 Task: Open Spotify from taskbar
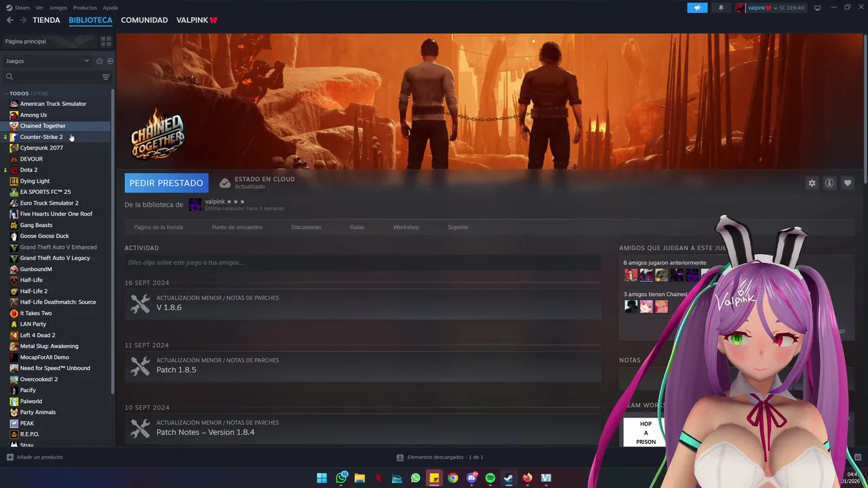(490, 478)
